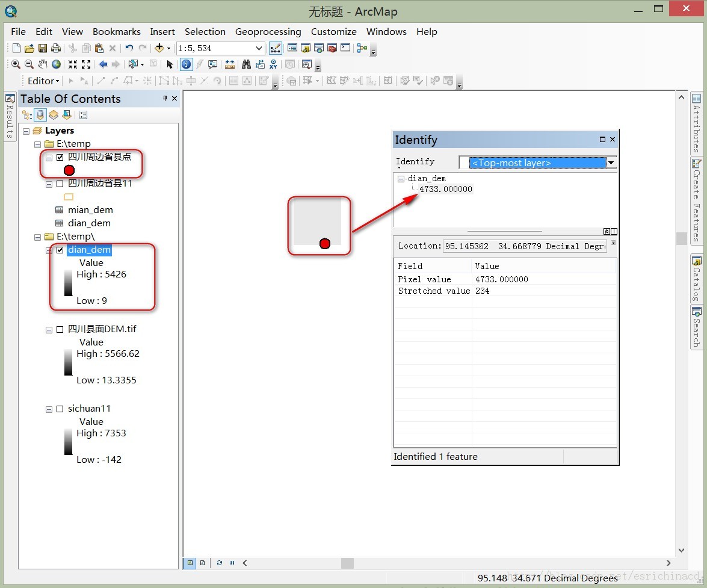Open the Windows menu
Image resolution: width=707 pixels, height=588 pixels.
tap(386, 31)
